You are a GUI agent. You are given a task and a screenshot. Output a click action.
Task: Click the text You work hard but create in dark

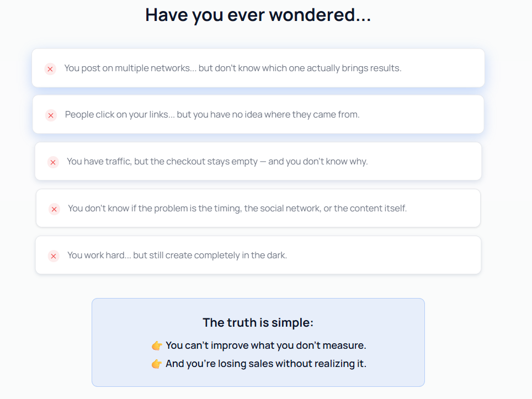pyautogui.click(x=177, y=255)
